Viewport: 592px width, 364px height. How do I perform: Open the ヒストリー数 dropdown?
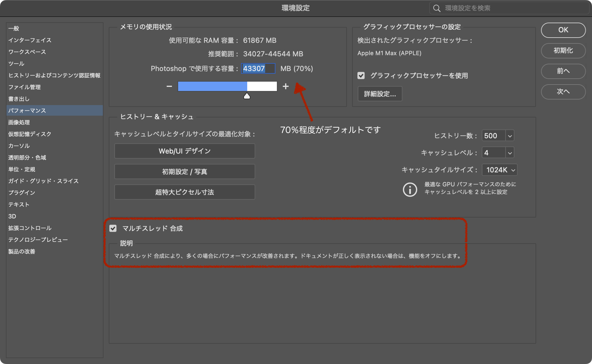(510, 135)
